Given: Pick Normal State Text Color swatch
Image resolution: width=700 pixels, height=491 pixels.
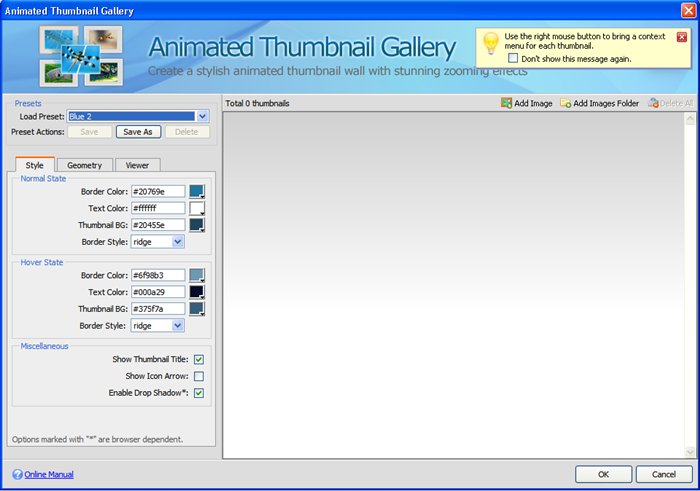Looking at the screenshot, I should (197, 208).
